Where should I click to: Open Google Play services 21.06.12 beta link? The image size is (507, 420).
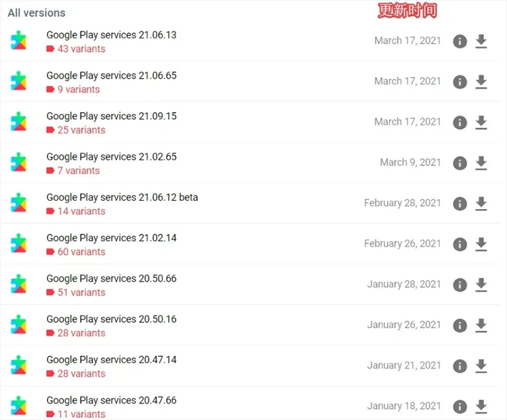coord(122,197)
